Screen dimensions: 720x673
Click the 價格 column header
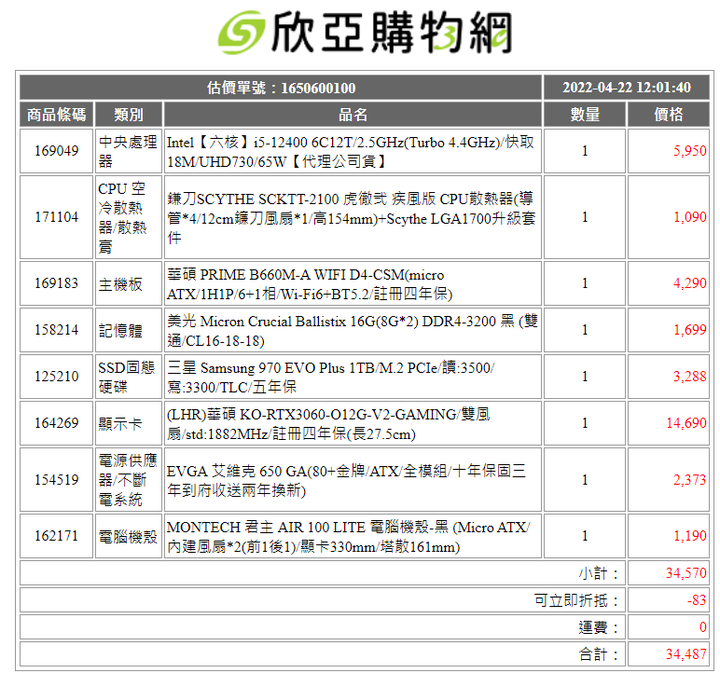click(669, 114)
